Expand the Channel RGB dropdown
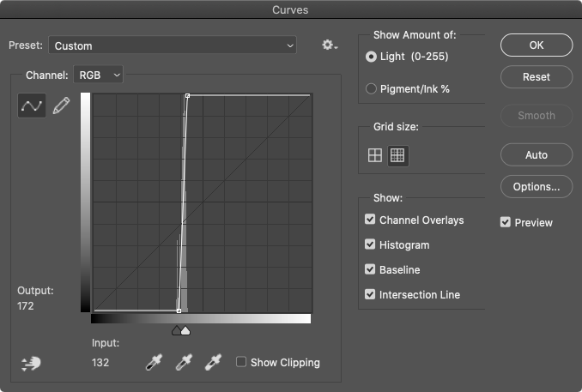 pyautogui.click(x=99, y=75)
